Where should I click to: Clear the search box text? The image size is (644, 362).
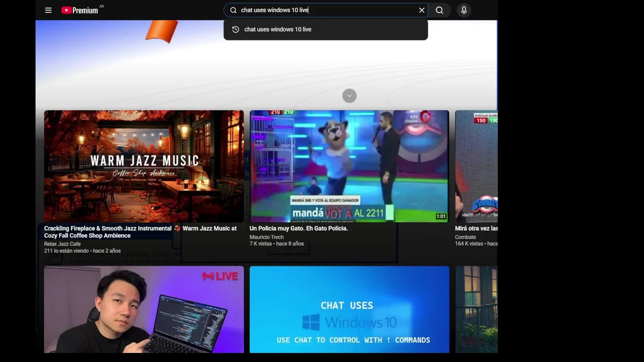pos(422,10)
